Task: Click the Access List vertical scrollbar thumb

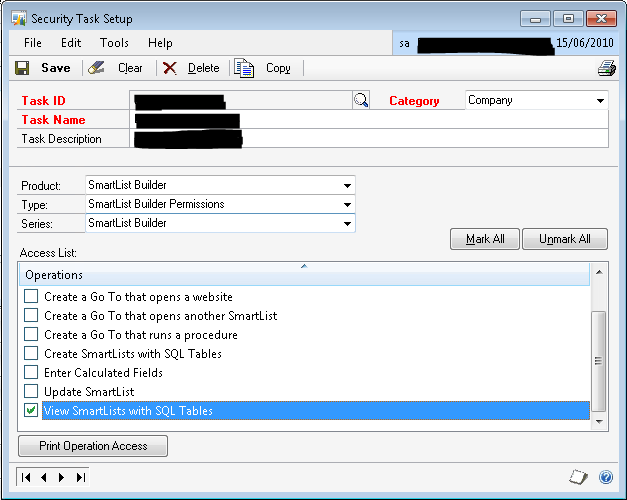Action: pos(599,360)
